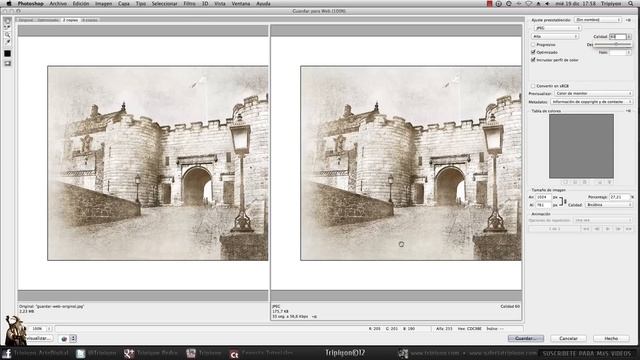Image resolution: width=640 pixels, height=360 pixels.
Task: Click the first-frame animation control
Action: coord(586,229)
